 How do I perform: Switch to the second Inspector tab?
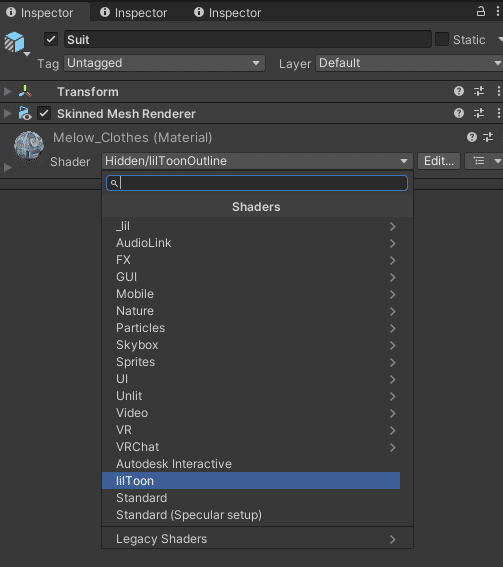point(134,13)
